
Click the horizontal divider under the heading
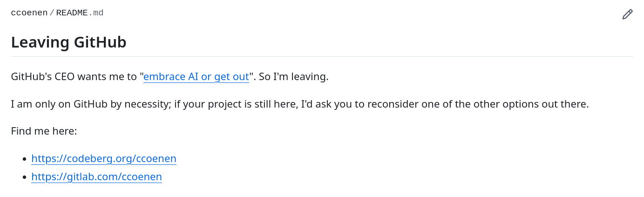click(322, 56)
